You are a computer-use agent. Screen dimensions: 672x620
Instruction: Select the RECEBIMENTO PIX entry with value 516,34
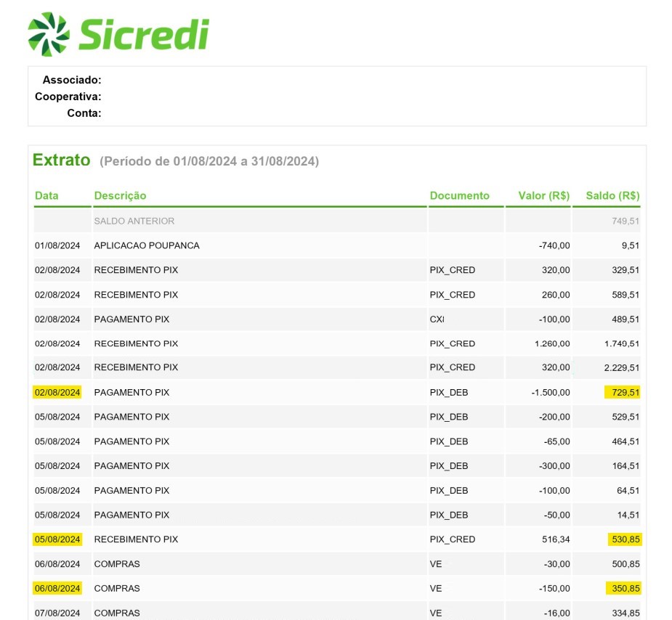click(x=137, y=539)
